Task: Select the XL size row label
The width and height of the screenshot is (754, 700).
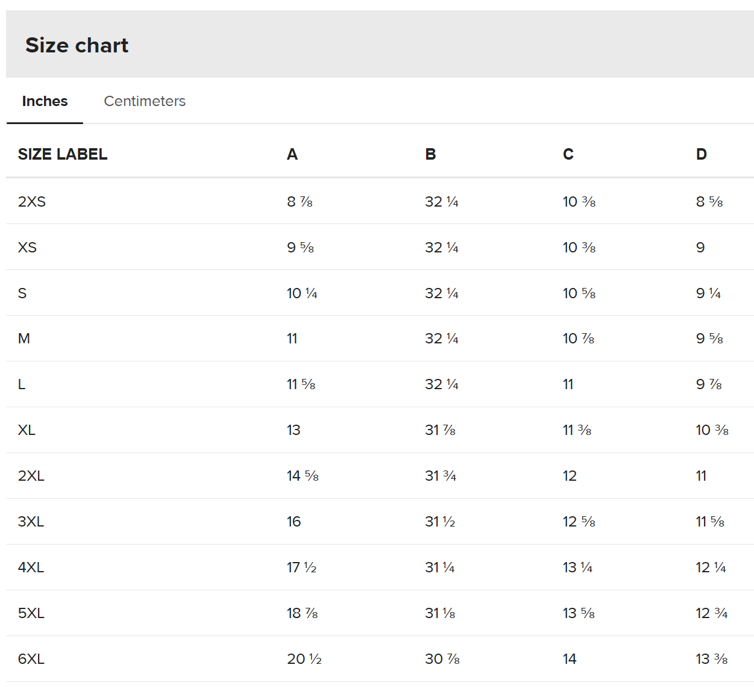Action: pyautogui.click(x=27, y=430)
